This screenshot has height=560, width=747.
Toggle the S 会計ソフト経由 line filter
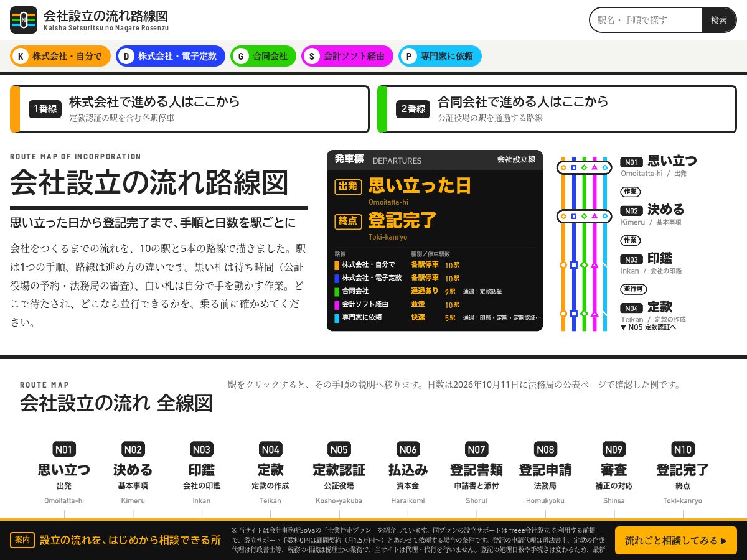pyautogui.click(x=347, y=56)
